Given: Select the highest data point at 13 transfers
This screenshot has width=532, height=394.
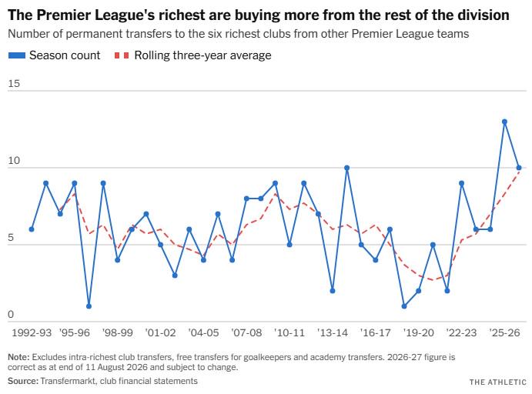Looking at the screenshot, I should [x=504, y=122].
